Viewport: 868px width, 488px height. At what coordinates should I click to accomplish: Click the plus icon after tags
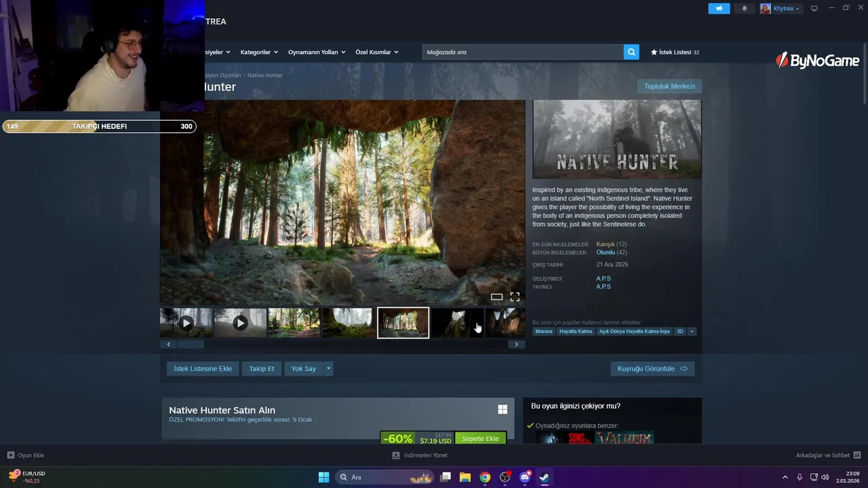click(692, 331)
